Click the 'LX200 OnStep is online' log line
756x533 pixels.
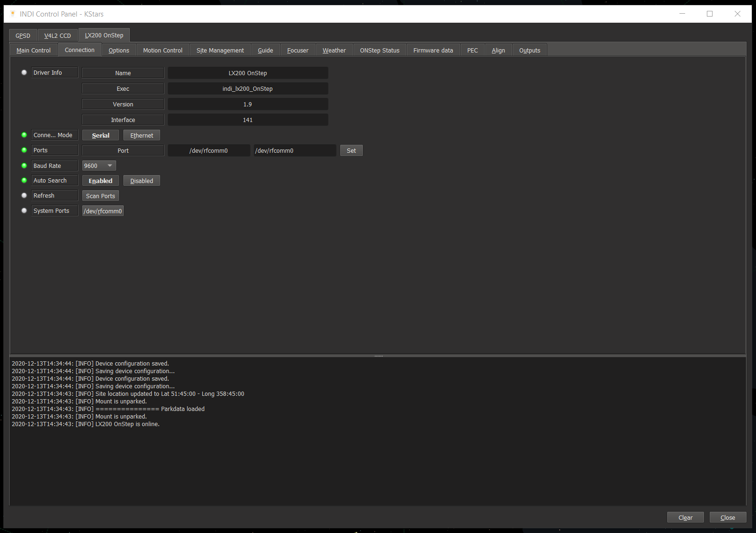[x=86, y=424]
